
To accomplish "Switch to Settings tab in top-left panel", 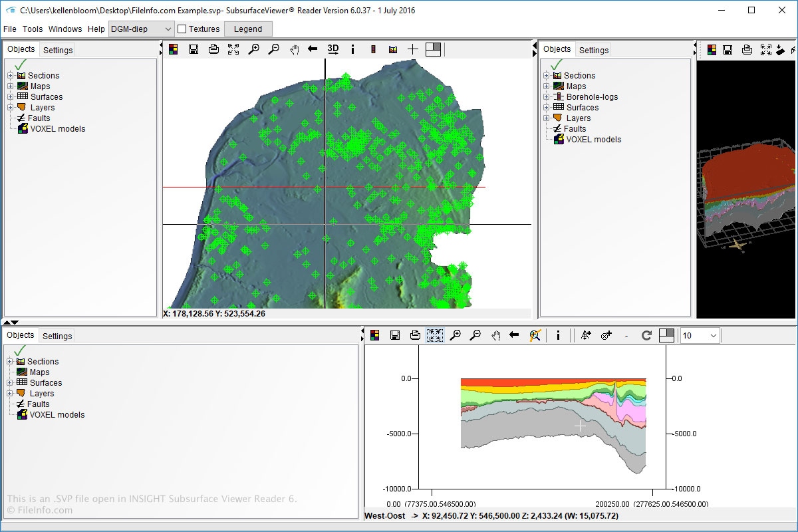I will coord(58,50).
